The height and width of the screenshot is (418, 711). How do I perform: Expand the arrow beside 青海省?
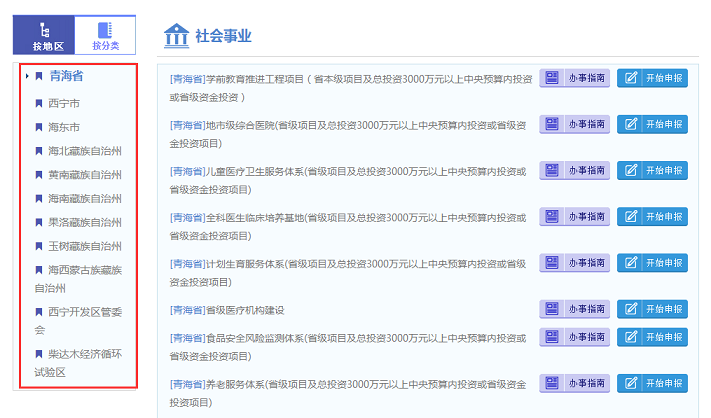coord(27,76)
